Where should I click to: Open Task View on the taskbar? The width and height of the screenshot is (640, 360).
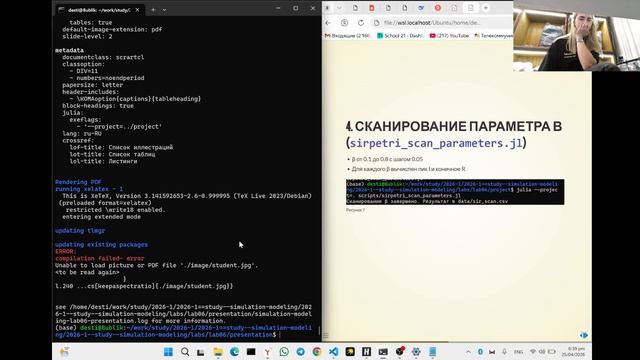[x=200, y=352]
